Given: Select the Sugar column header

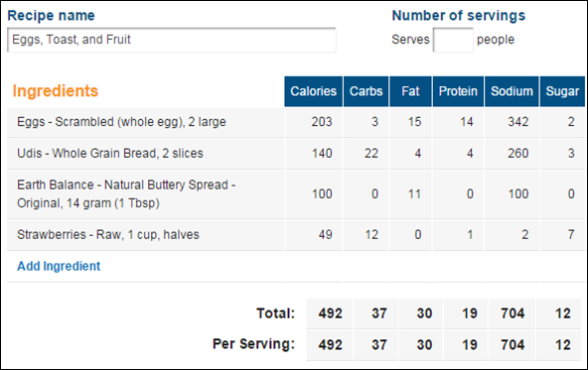Looking at the screenshot, I should tap(562, 91).
